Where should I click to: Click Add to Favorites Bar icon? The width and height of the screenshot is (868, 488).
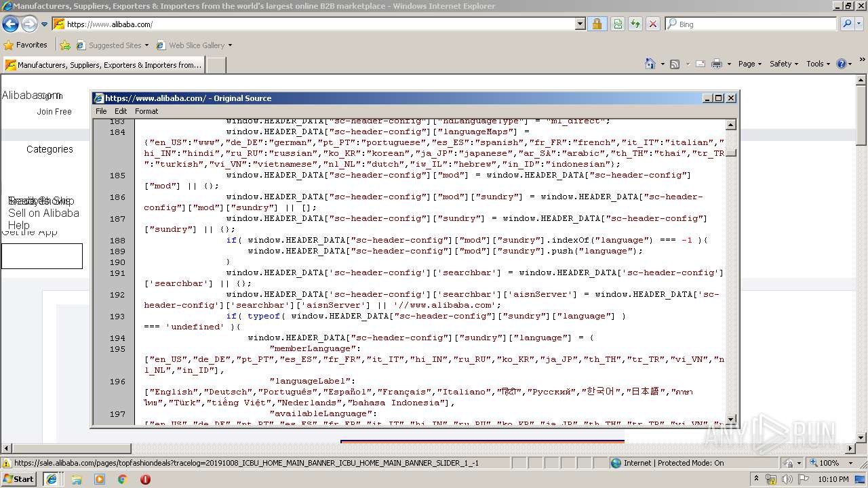65,45
